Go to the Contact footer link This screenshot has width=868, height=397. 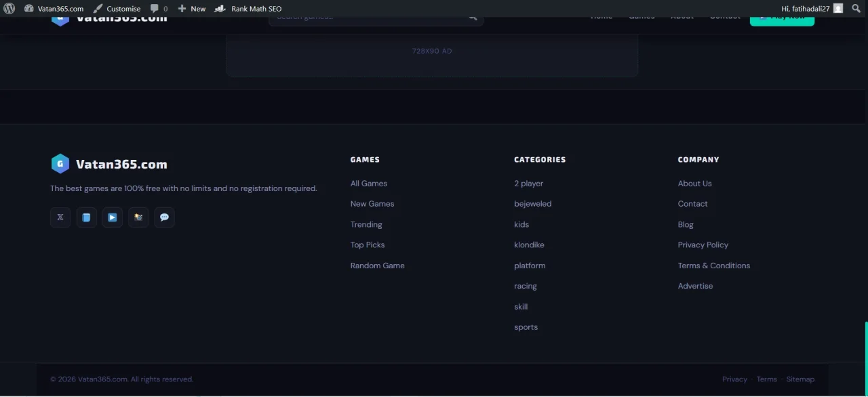pyautogui.click(x=692, y=204)
